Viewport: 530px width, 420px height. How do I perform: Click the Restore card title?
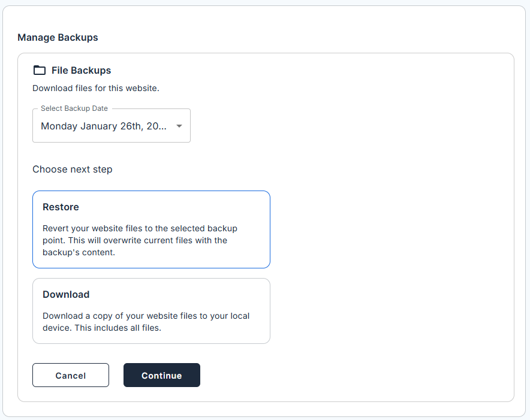(x=61, y=207)
